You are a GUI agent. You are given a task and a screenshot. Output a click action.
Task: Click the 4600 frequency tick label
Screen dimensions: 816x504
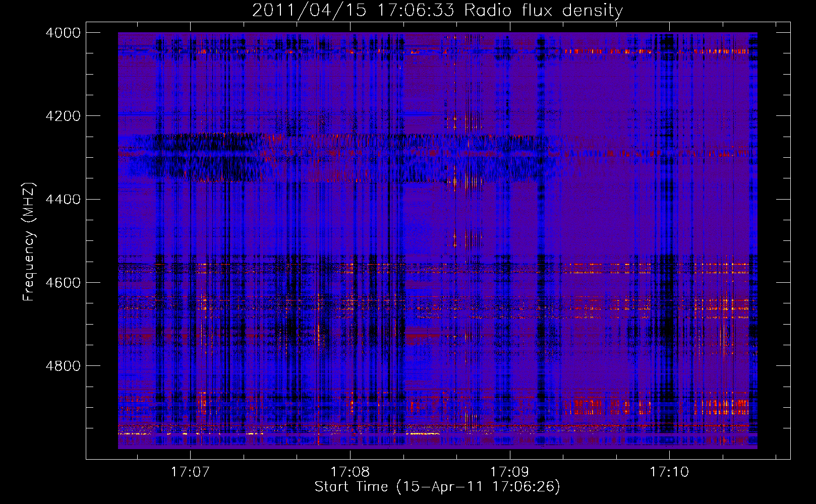63,282
